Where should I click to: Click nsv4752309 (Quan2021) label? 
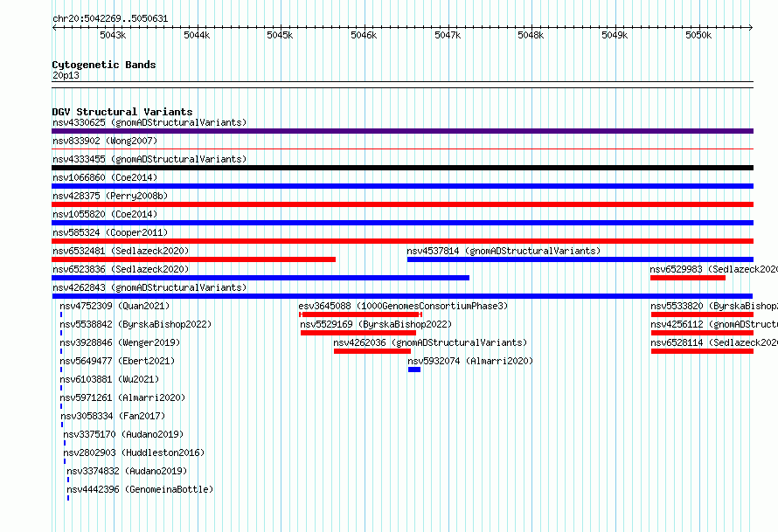[115, 306]
